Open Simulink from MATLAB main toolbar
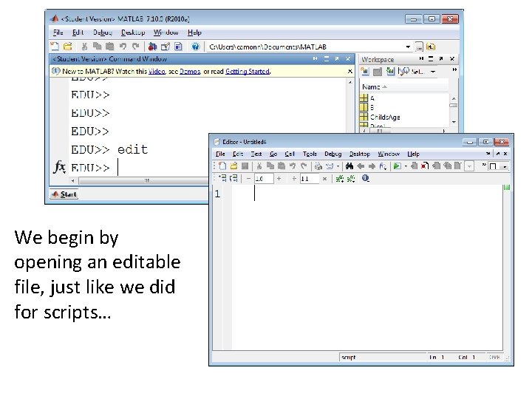The height and width of the screenshot is (399, 532). [153, 47]
